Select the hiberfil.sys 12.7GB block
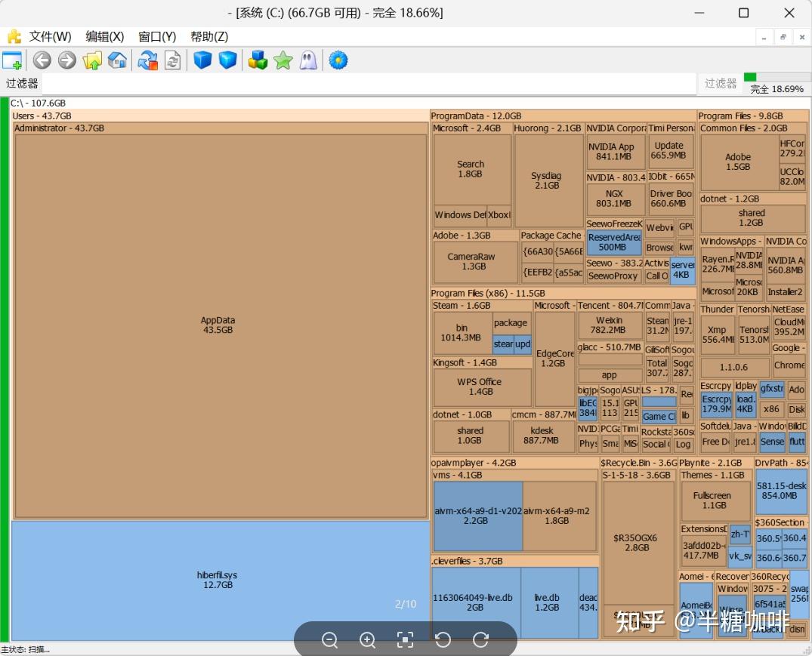 (220, 581)
